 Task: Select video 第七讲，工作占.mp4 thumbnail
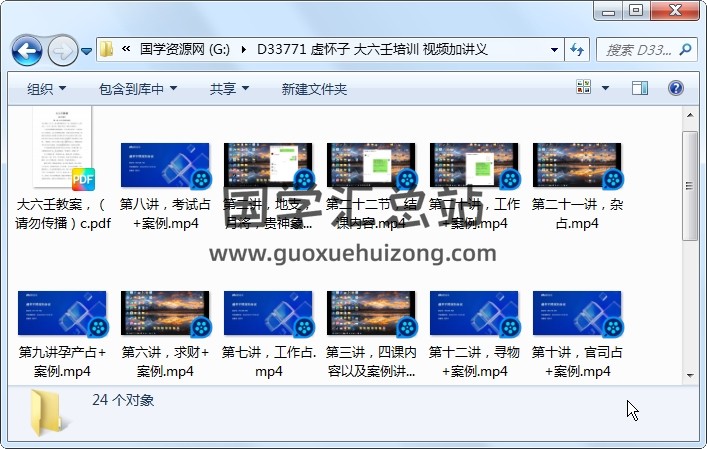pos(268,313)
